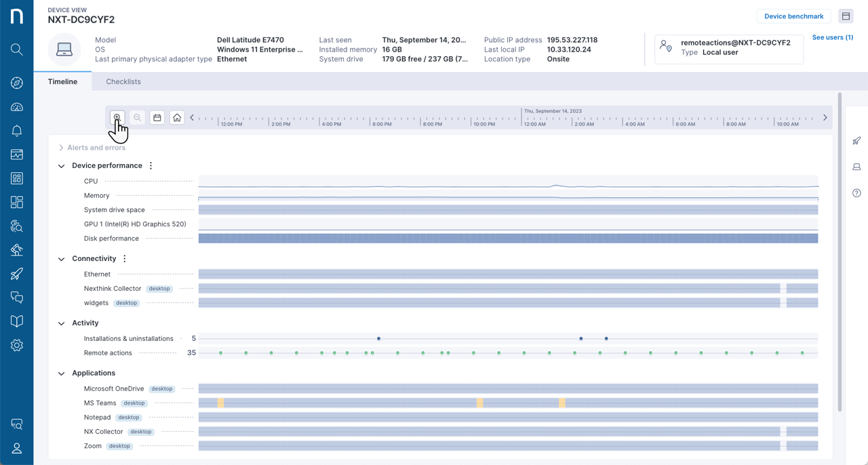
Task: Switch to the Checklists tab
Action: coord(123,81)
